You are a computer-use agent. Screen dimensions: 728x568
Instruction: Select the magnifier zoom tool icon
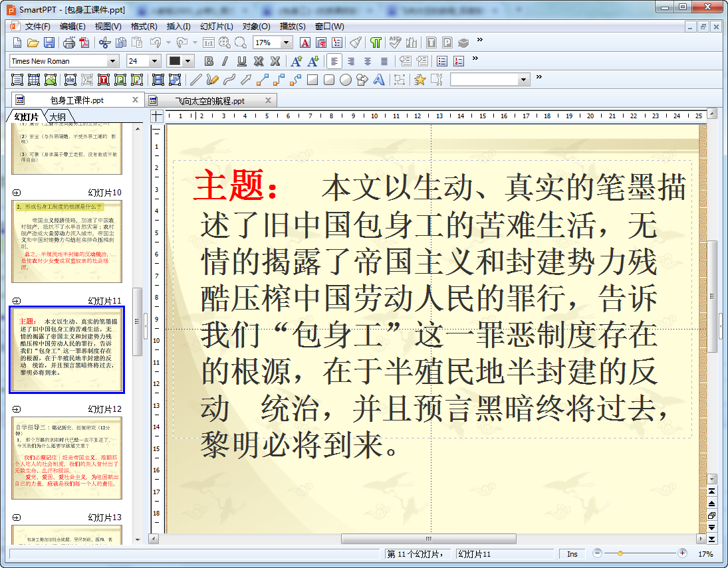coord(241,43)
